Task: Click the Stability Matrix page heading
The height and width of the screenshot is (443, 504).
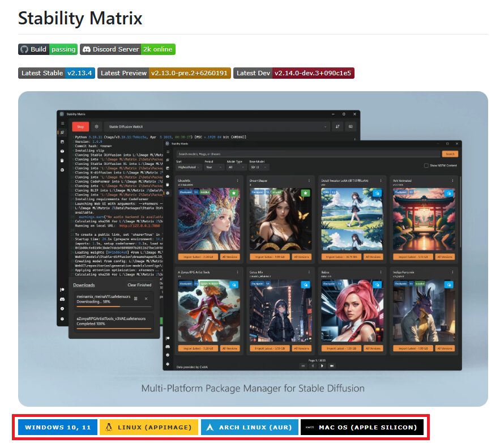Action: (x=80, y=18)
